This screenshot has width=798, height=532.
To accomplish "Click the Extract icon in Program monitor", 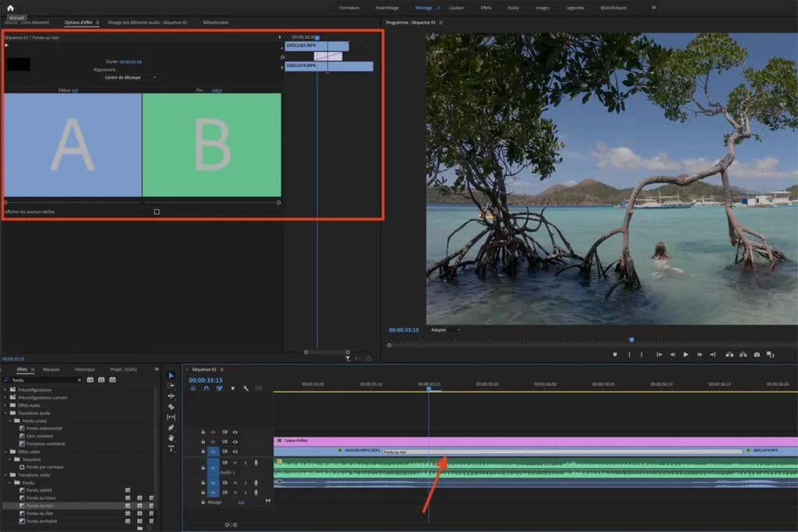I will click(743, 354).
